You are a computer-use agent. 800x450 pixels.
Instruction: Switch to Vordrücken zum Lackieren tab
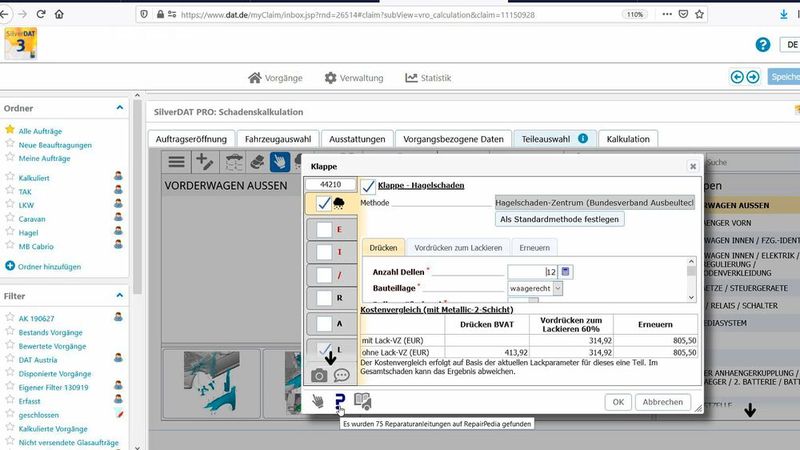(x=457, y=246)
